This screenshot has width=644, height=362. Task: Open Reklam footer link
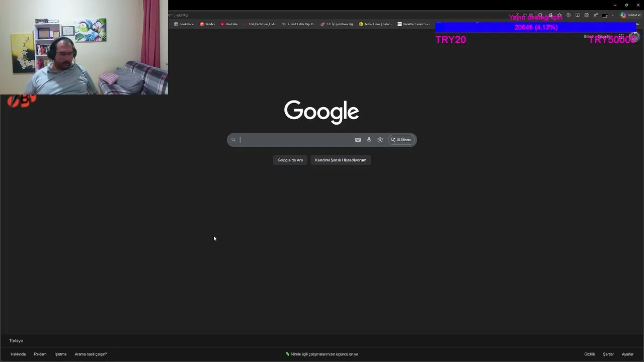click(40, 354)
